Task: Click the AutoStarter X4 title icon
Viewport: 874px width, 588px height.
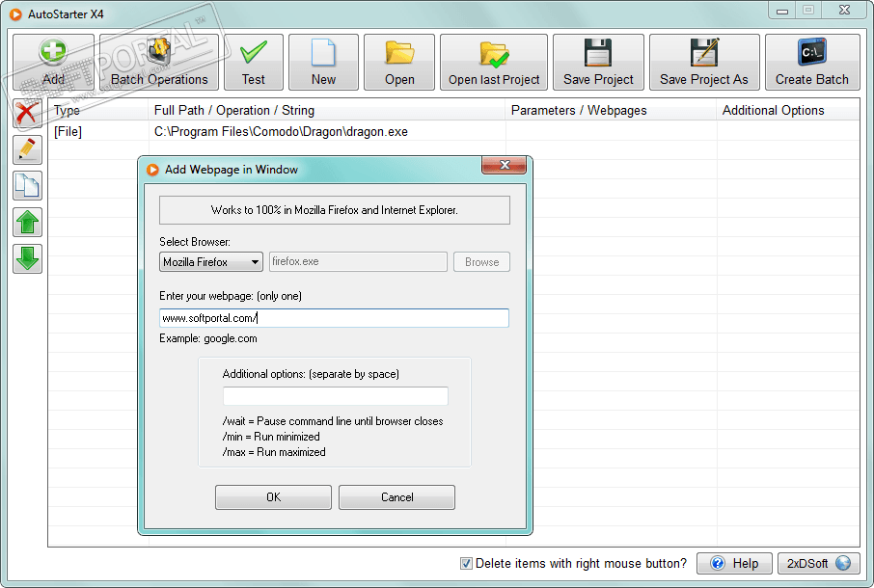Action: tap(15, 14)
